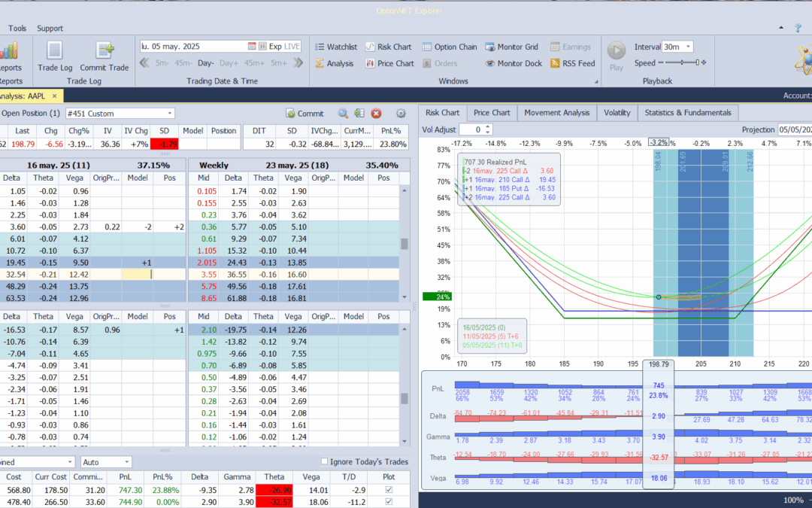The width and height of the screenshot is (812, 508).
Task: Go back one day with Day-
Action: coord(205,63)
